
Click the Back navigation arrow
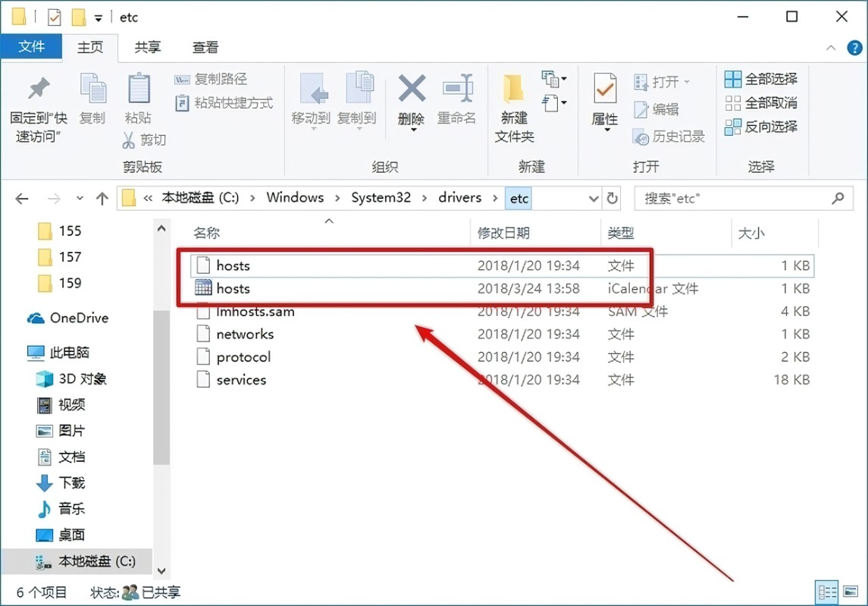21,198
